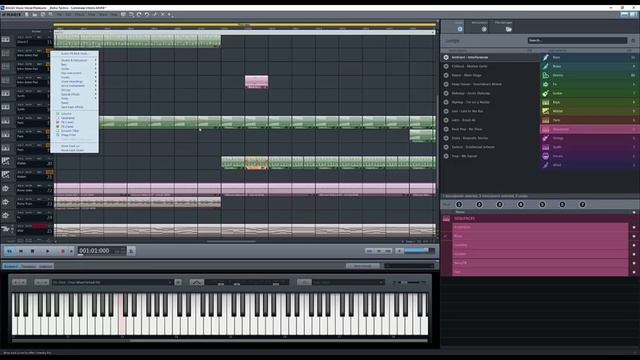Screen dimensions: 640x360
Task: Open the File menu
Action: [x=59, y=14]
